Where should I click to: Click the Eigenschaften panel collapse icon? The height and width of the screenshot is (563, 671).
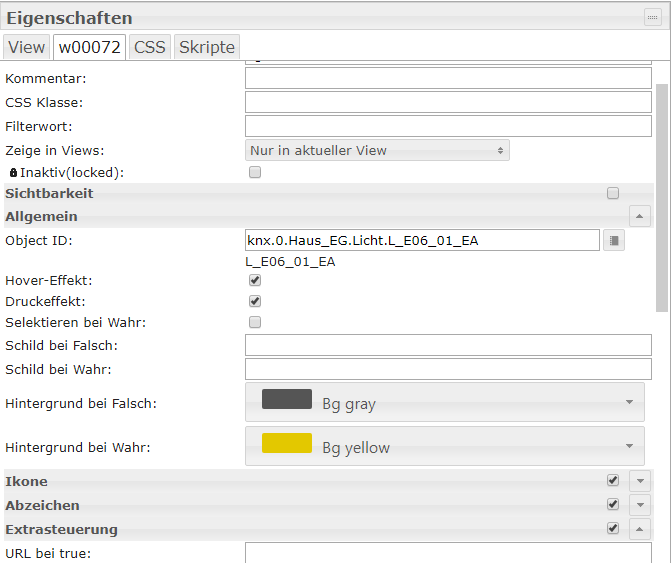[x=651, y=18]
